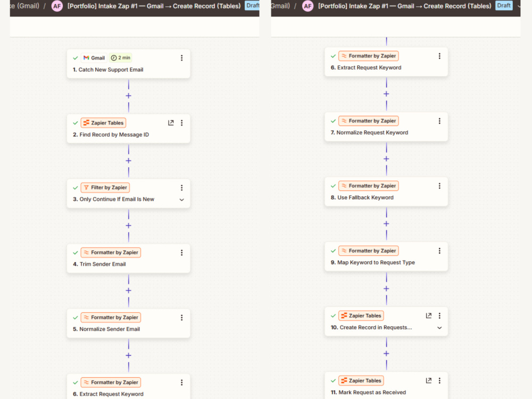Click the AF avatar in right header
The width and height of the screenshot is (532, 399).
(307, 6)
